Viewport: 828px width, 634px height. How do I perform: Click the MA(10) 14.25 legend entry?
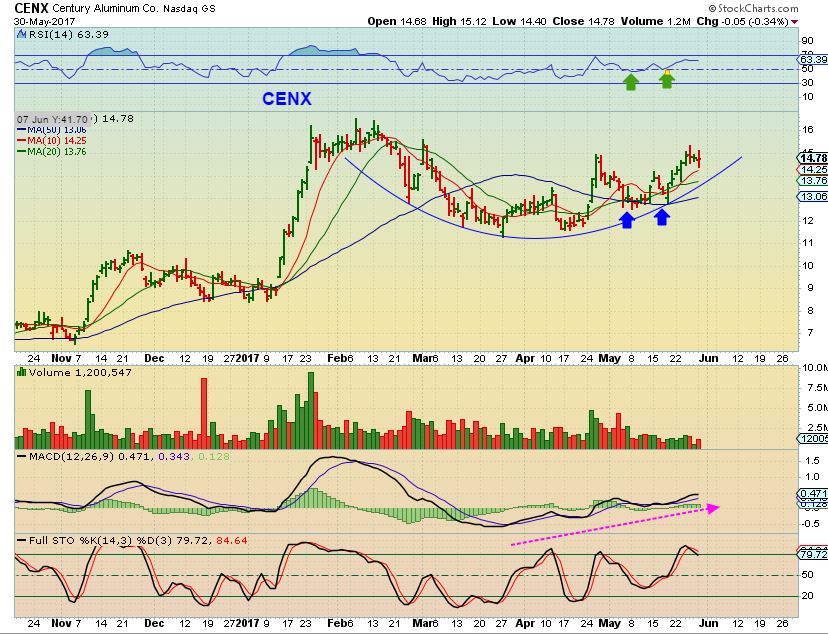[x=52, y=140]
